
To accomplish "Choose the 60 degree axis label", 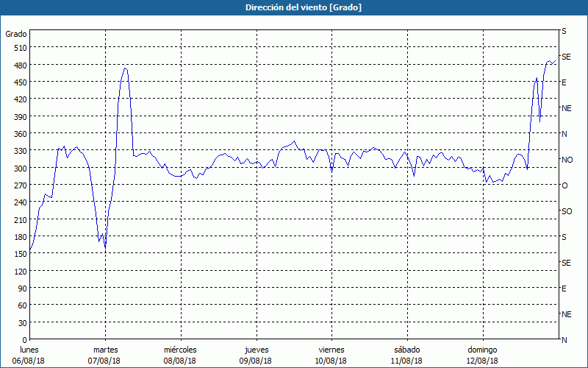I will (x=23, y=305).
